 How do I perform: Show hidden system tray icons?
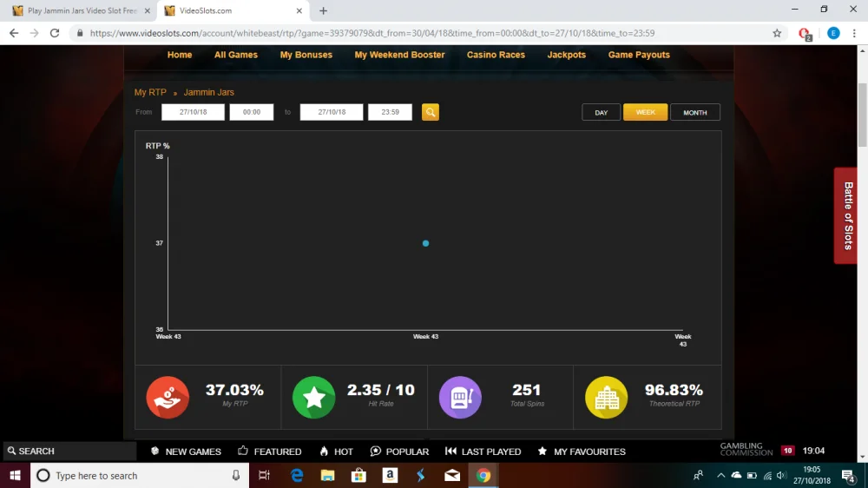[x=720, y=475]
